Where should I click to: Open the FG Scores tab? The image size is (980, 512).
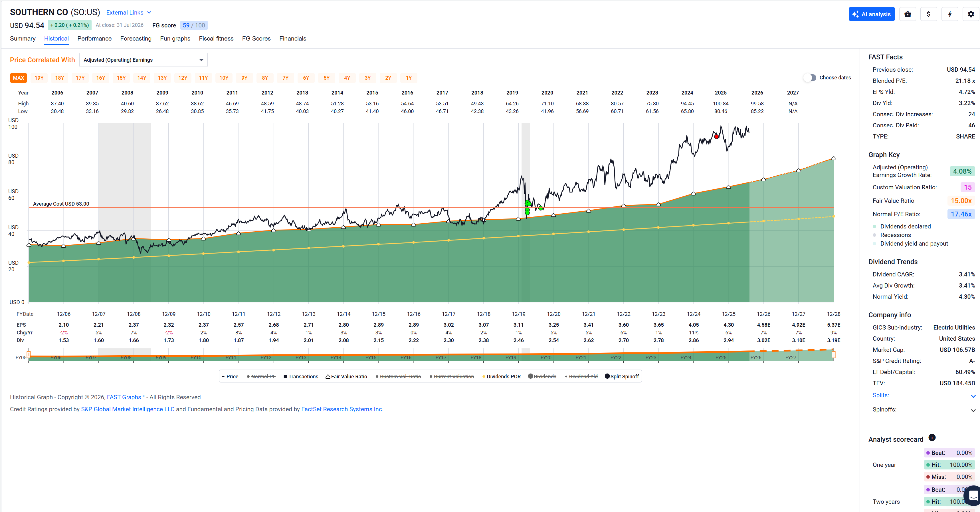[x=256, y=39]
